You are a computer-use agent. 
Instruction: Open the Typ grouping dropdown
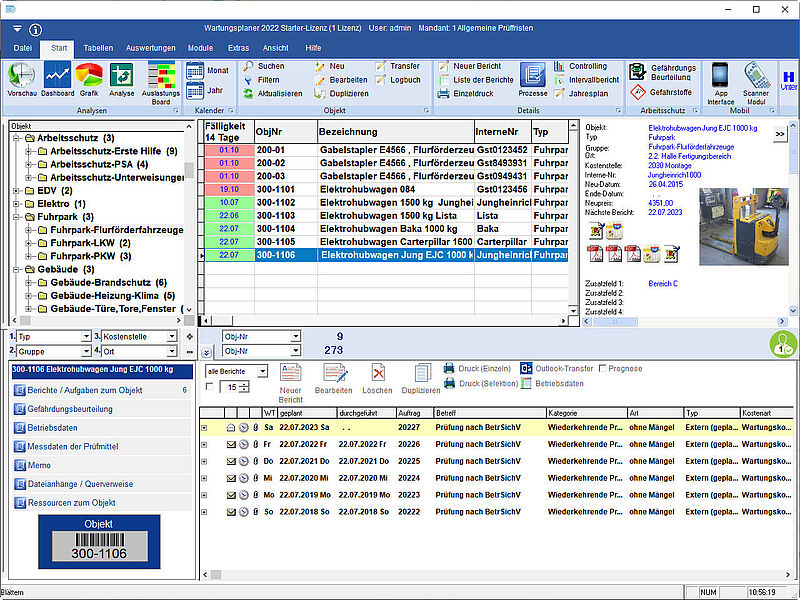pos(86,337)
